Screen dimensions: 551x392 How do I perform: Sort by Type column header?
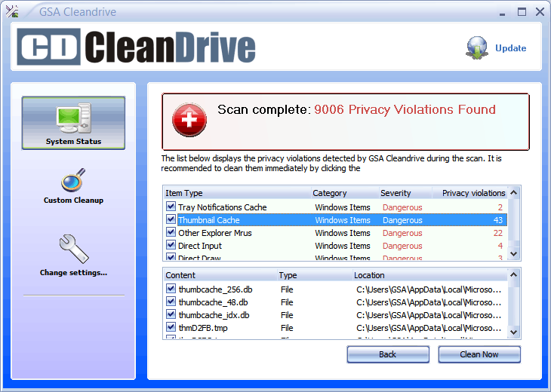(316, 275)
